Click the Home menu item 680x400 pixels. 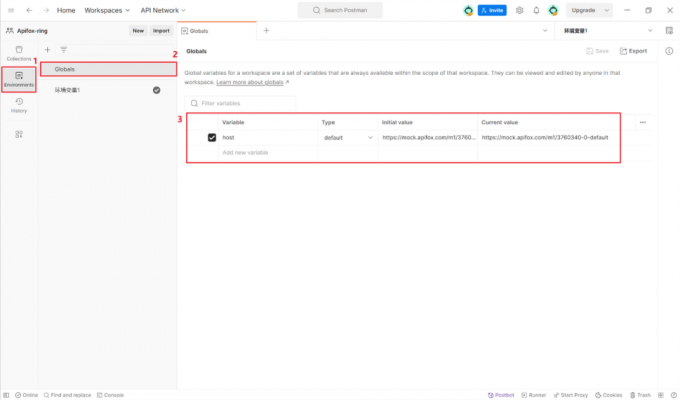point(66,10)
